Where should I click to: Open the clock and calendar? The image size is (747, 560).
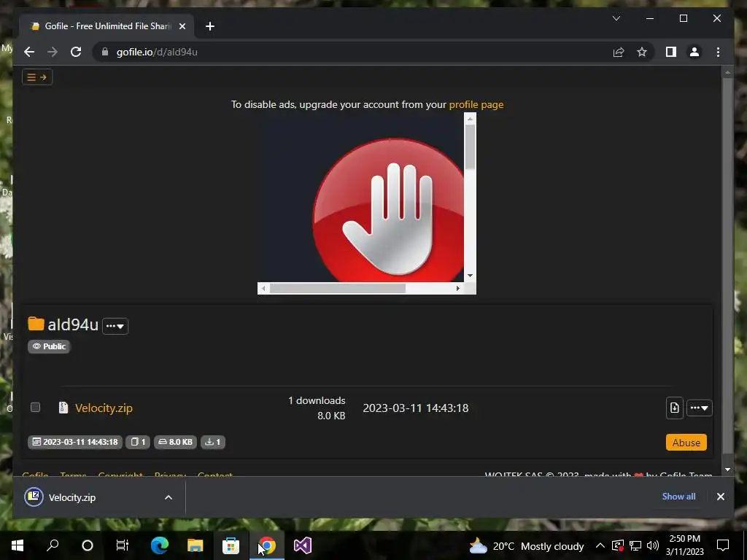click(684, 545)
